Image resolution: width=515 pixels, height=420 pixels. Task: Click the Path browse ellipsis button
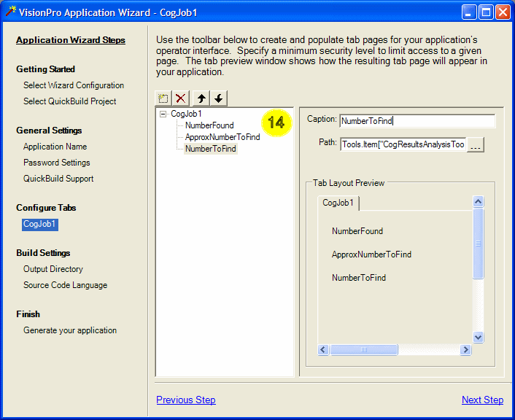[476, 144]
